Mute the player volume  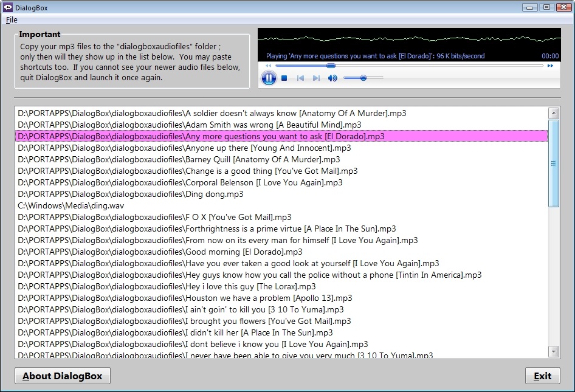[332, 78]
